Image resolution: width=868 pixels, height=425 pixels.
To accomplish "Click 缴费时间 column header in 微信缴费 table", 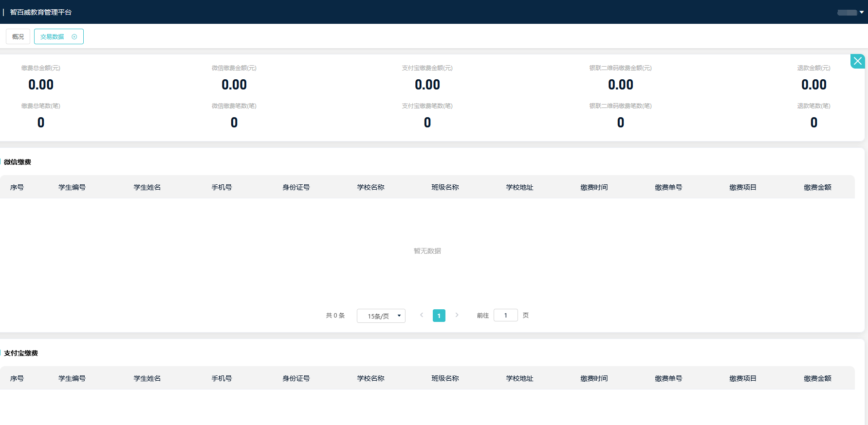I will pos(594,187).
